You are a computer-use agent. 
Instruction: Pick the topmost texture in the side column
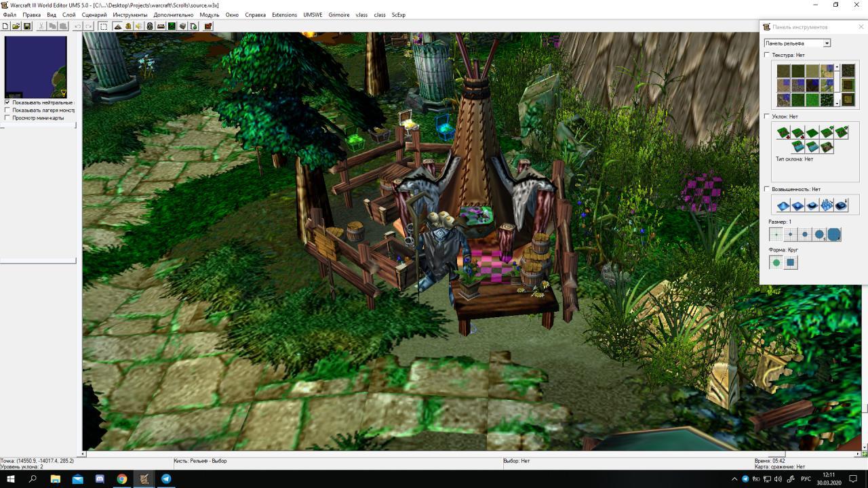pos(848,70)
